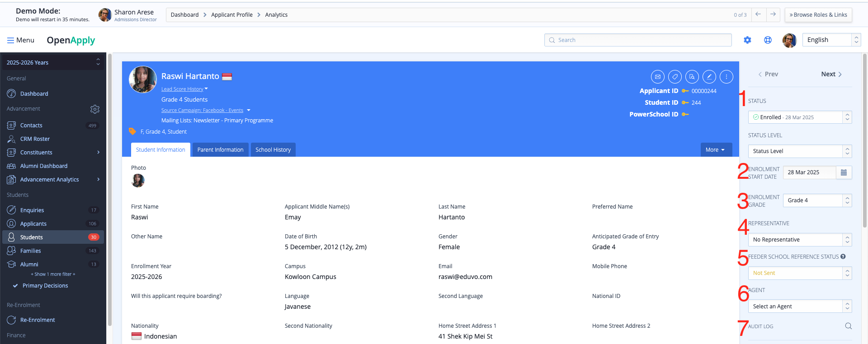Open the Representative dropdown
868x344 pixels.
[799, 240]
